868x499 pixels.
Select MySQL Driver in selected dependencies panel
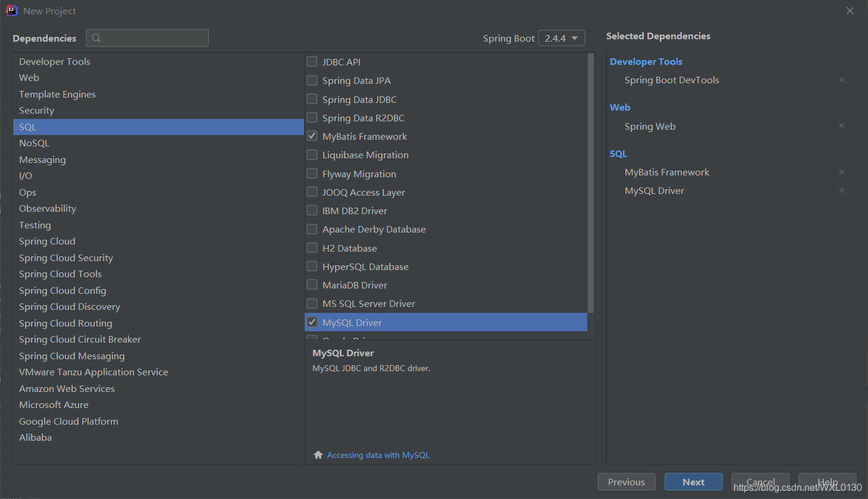pos(654,190)
